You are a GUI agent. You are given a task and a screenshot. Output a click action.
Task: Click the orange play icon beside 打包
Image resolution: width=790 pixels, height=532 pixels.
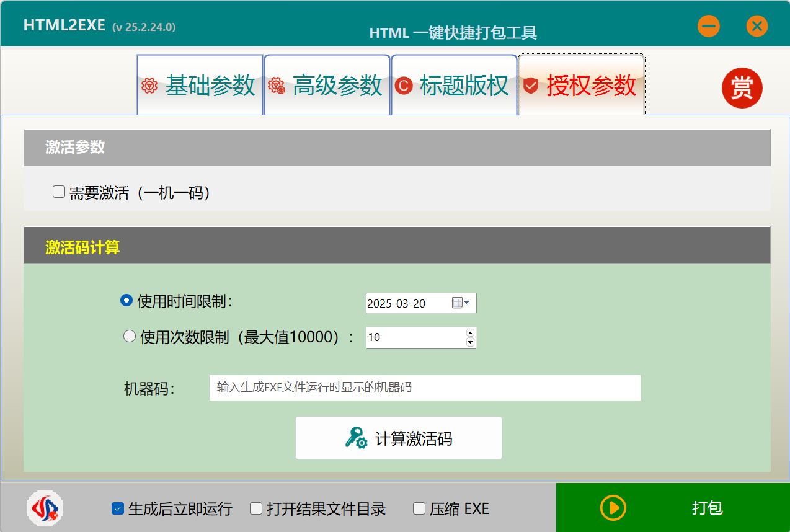613,508
